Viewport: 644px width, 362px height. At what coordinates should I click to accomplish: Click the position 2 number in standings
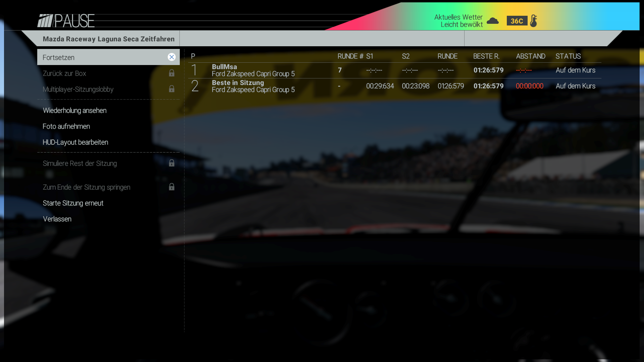tap(195, 86)
